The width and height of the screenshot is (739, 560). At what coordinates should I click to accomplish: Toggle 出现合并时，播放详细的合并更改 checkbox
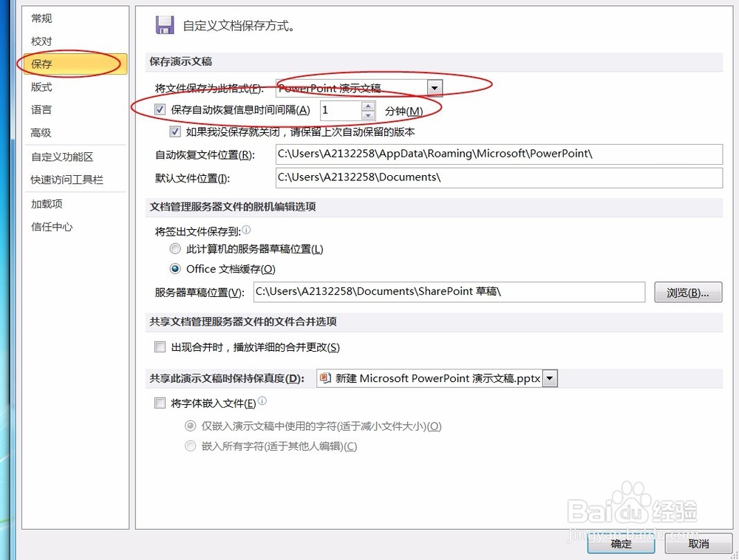click(160, 347)
